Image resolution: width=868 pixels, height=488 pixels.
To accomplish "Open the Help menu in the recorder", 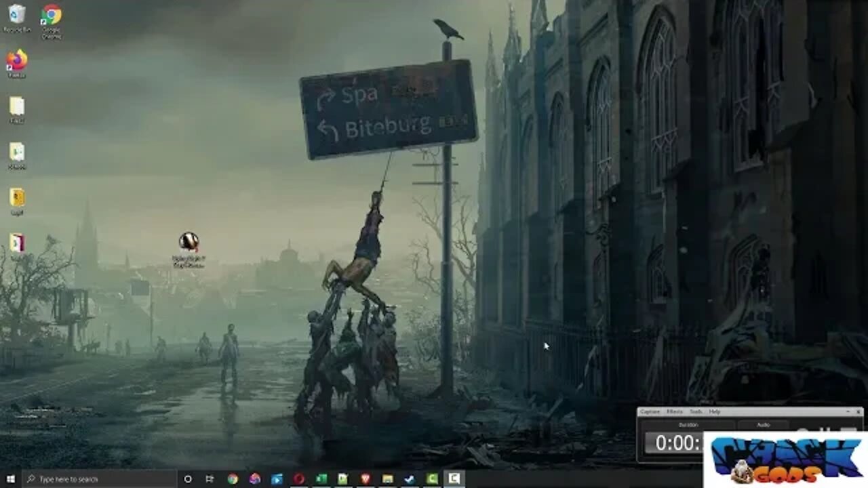I will pyautogui.click(x=715, y=411).
